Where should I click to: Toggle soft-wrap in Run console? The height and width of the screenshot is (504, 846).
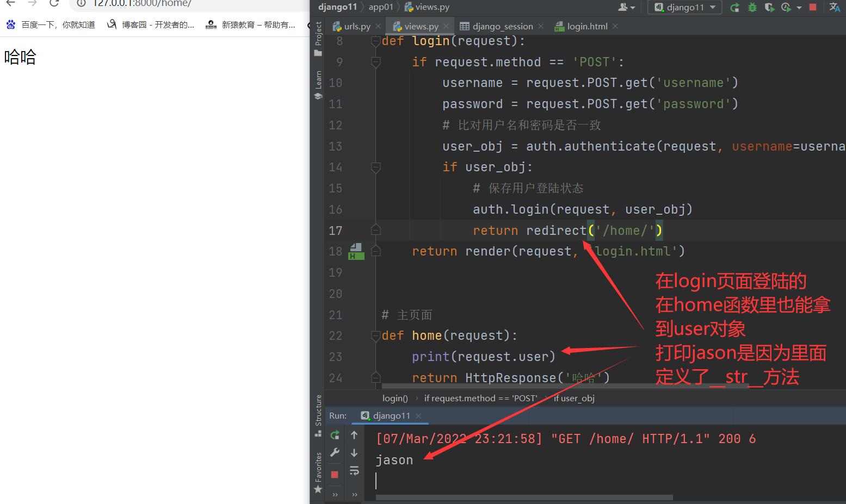point(354,471)
